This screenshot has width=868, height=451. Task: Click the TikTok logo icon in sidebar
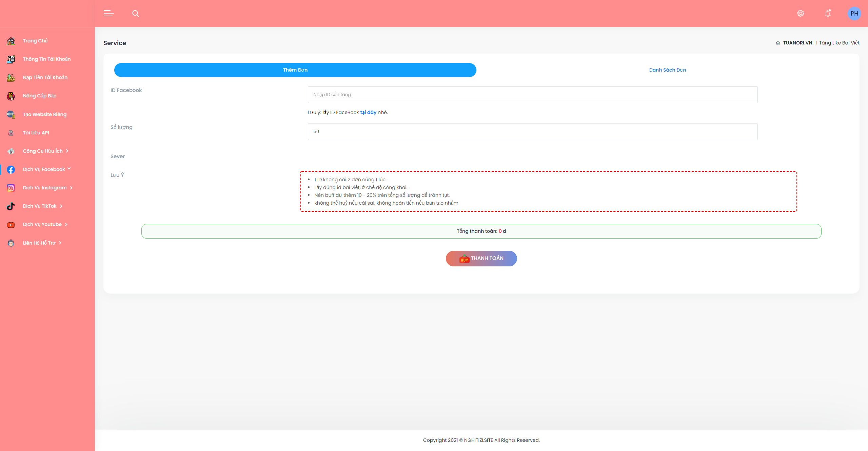[x=11, y=206]
